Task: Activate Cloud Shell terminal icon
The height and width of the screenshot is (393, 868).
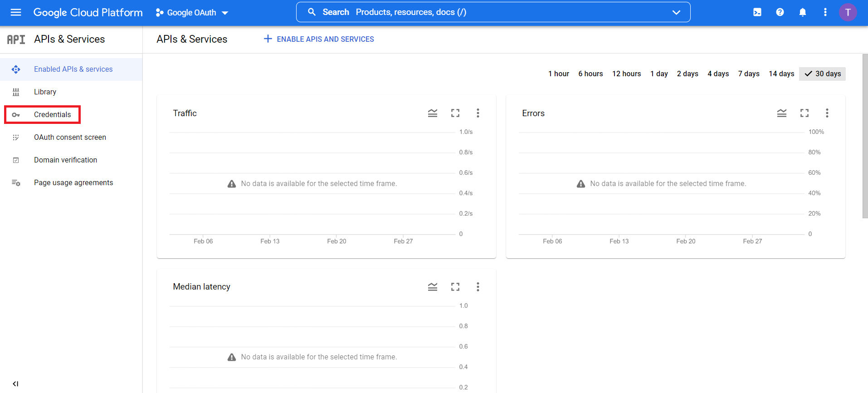Action: tap(757, 12)
